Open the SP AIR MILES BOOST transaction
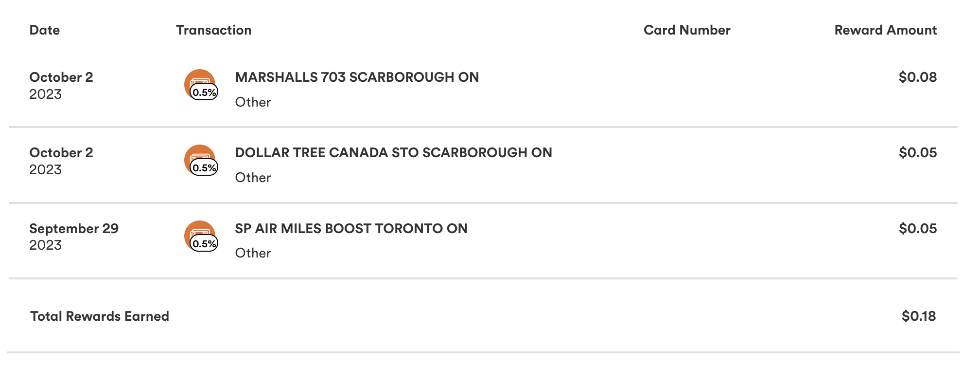The width and height of the screenshot is (980, 367). (351, 229)
